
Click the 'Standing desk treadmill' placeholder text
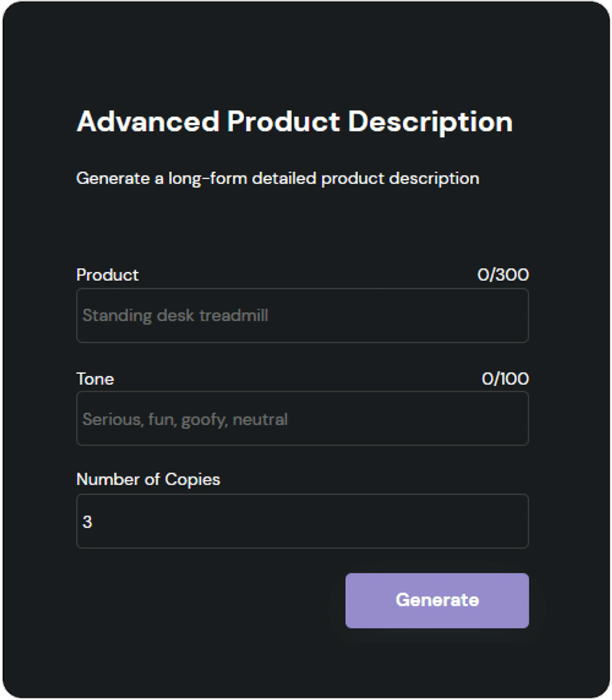[x=175, y=316]
